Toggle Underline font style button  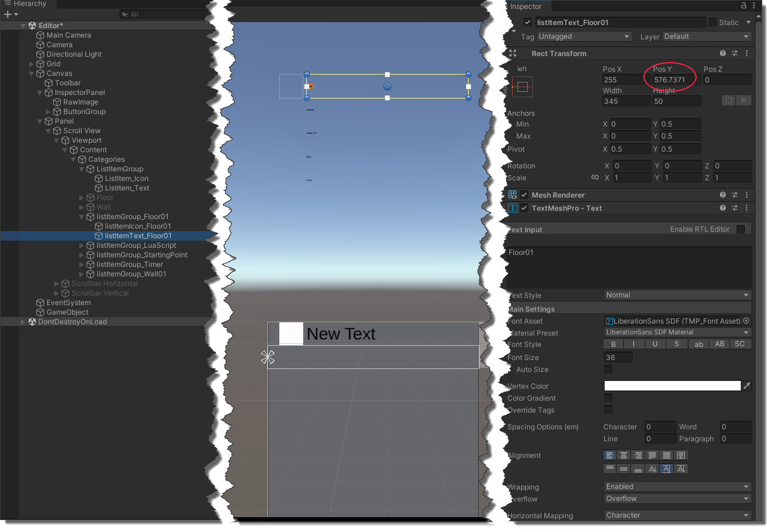(x=655, y=344)
